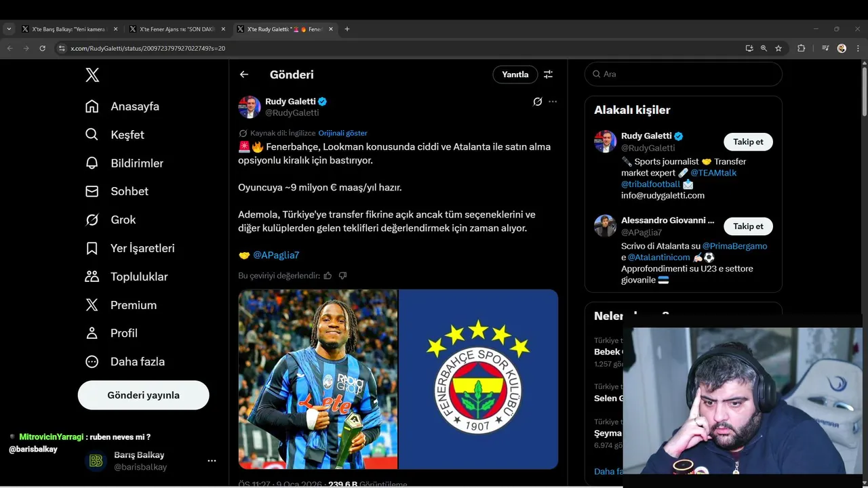The image size is (868, 488).
Task: Rate the translation with thumbs down
Action: [x=342, y=276]
